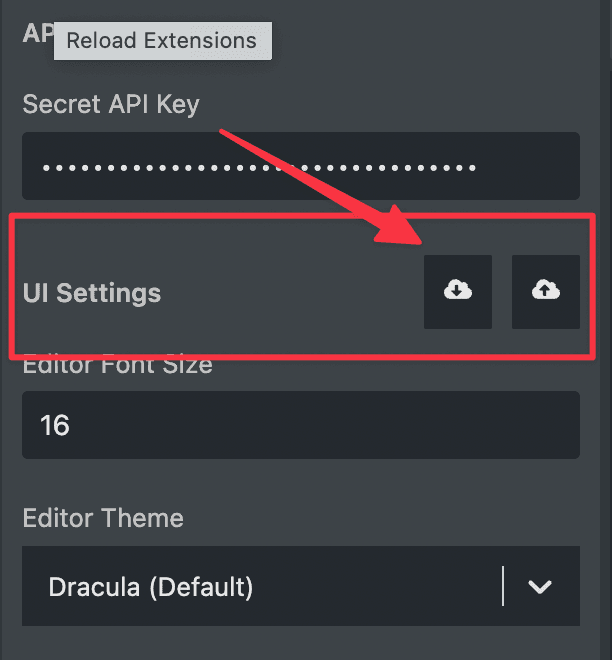Click the cloud upload icon
Image resolution: width=612 pixels, height=660 pixels.
(x=545, y=291)
